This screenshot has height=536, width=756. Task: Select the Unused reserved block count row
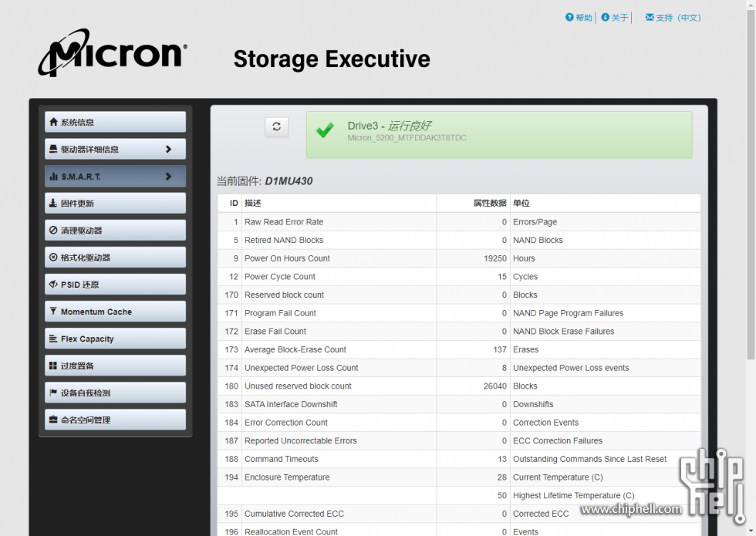point(459,386)
